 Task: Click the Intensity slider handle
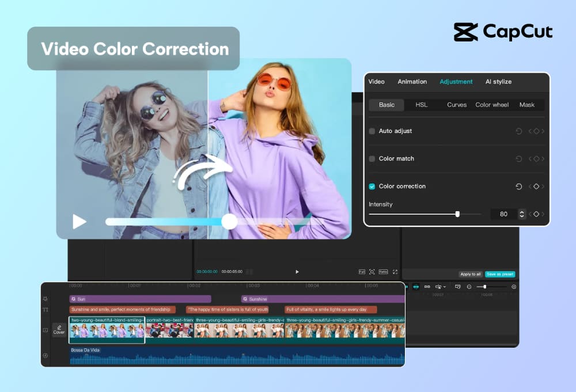(x=457, y=214)
